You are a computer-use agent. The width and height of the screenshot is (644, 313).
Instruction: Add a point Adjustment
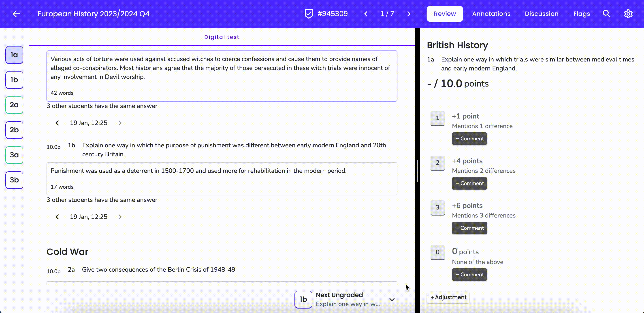click(448, 297)
